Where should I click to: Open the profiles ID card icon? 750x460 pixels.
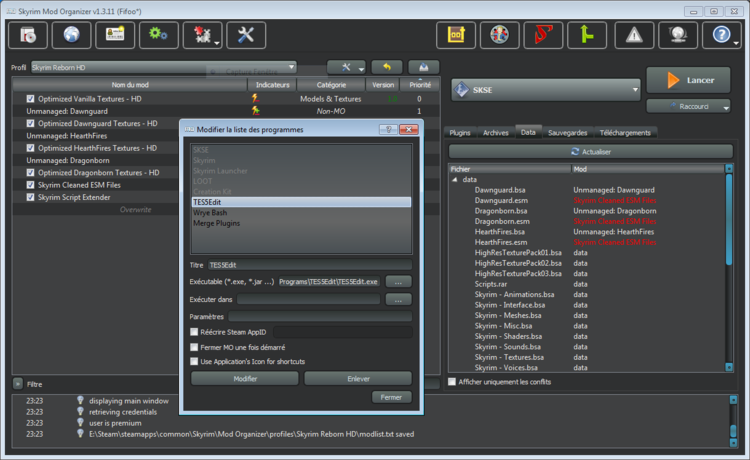coord(115,35)
